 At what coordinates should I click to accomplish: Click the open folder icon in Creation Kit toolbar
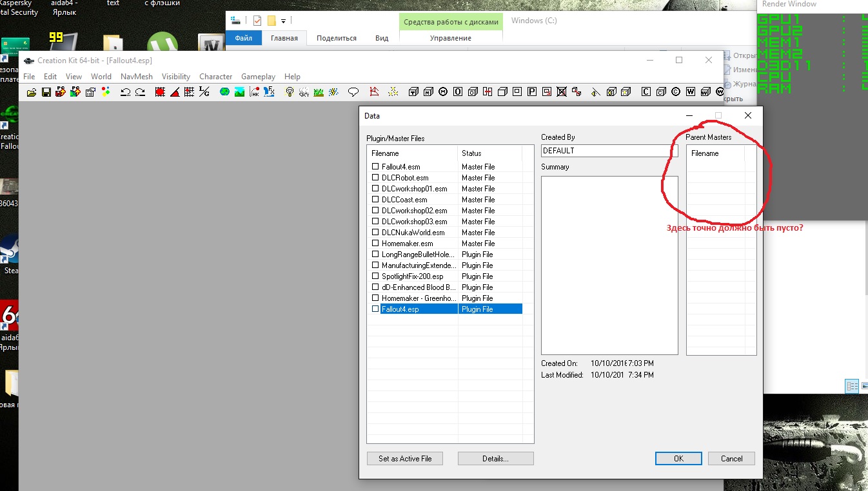click(32, 92)
